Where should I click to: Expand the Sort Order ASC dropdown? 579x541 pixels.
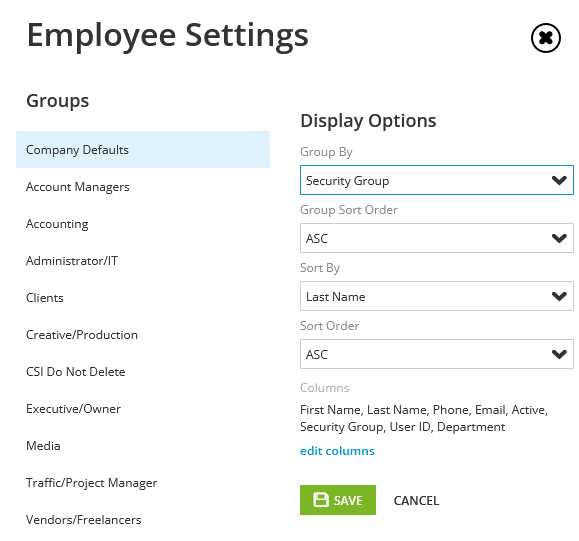[x=436, y=354]
